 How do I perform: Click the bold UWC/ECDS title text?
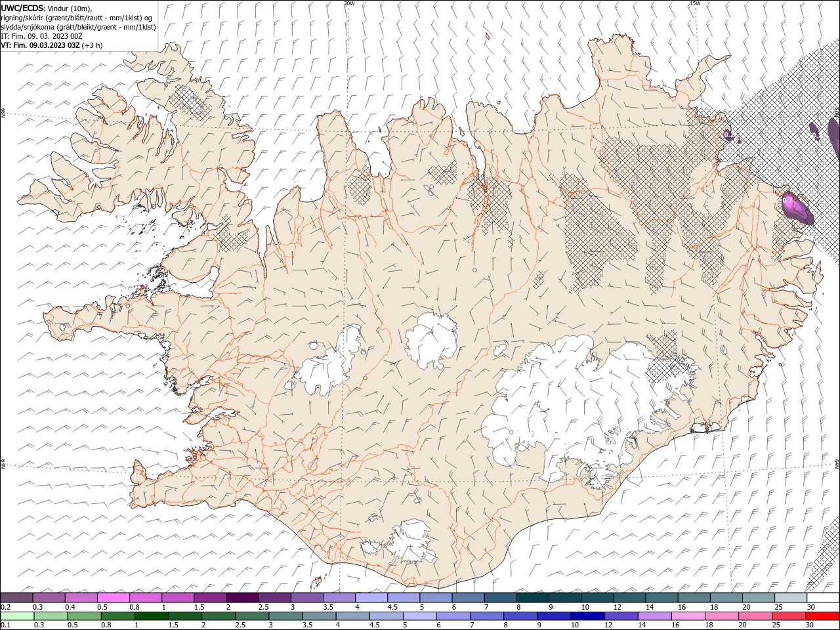click(23, 8)
